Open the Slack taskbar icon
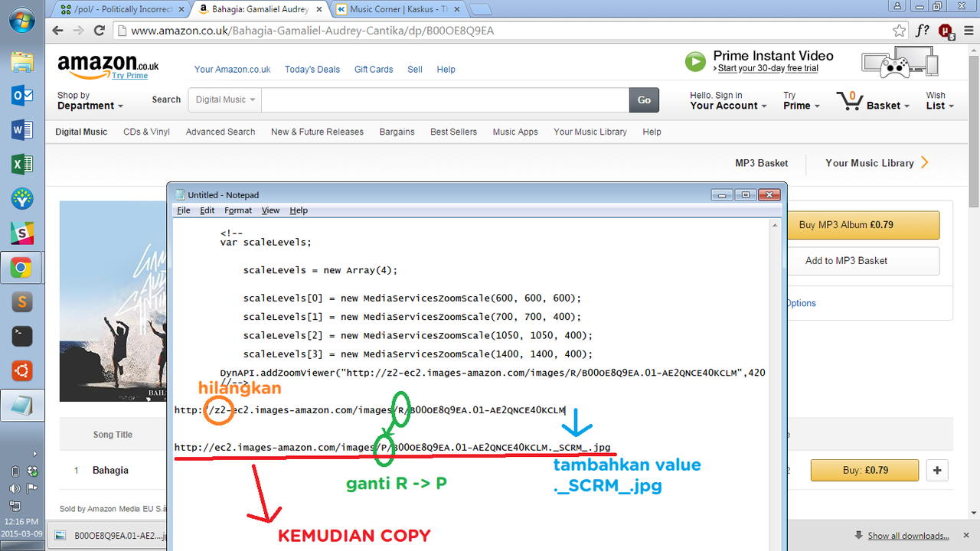 point(21,233)
